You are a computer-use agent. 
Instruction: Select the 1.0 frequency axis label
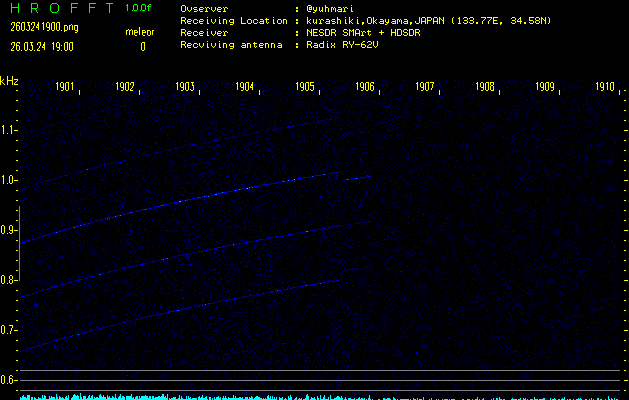click(x=9, y=180)
